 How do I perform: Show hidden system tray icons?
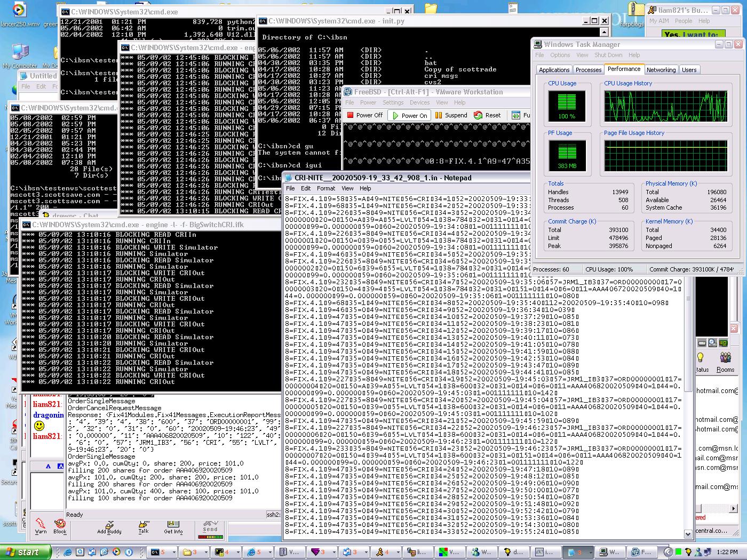[667, 552]
